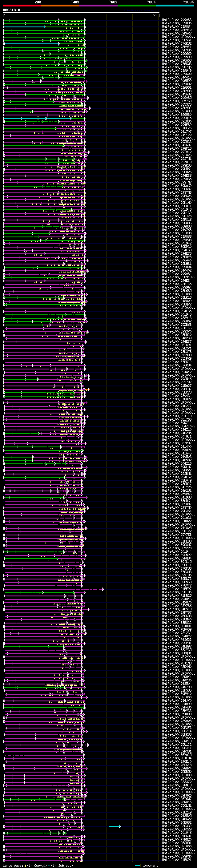The image size is (197, 868).
Task: Select hit label UniRef100_Q41120
Action: (177, 135)
